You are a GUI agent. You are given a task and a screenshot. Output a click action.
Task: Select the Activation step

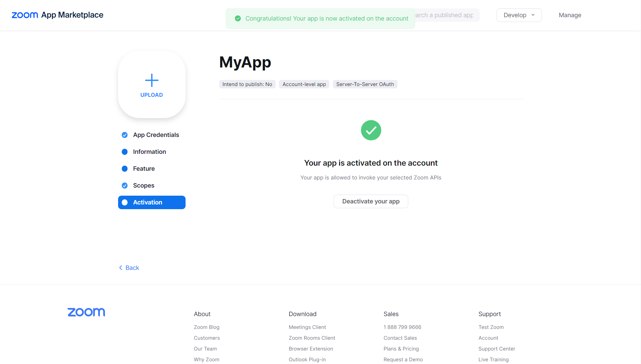click(152, 202)
